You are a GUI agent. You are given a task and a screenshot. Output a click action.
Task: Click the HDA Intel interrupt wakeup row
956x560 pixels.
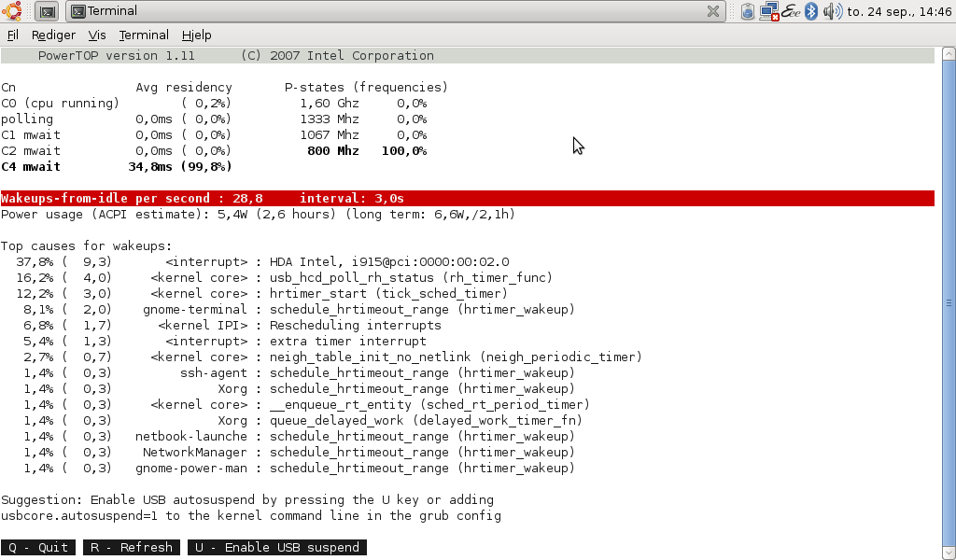(262, 262)
